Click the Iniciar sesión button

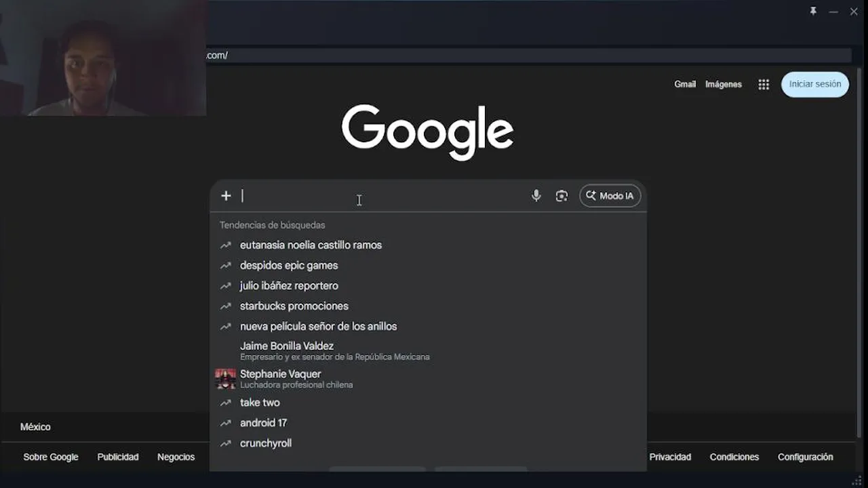(x=815, y=84)
